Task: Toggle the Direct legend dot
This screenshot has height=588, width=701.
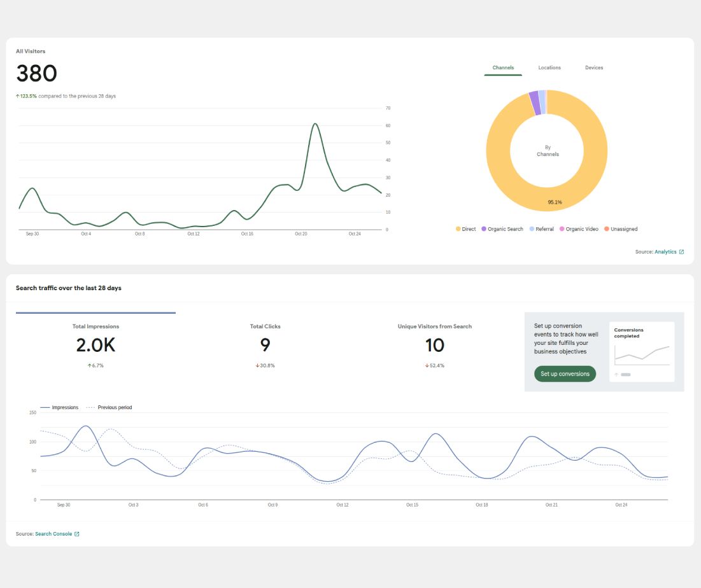Action: [458, 229]
